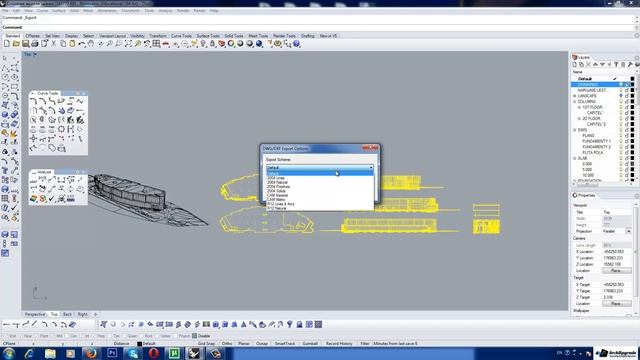Click the New file icon in Standard toolbar

coord(7,44)
